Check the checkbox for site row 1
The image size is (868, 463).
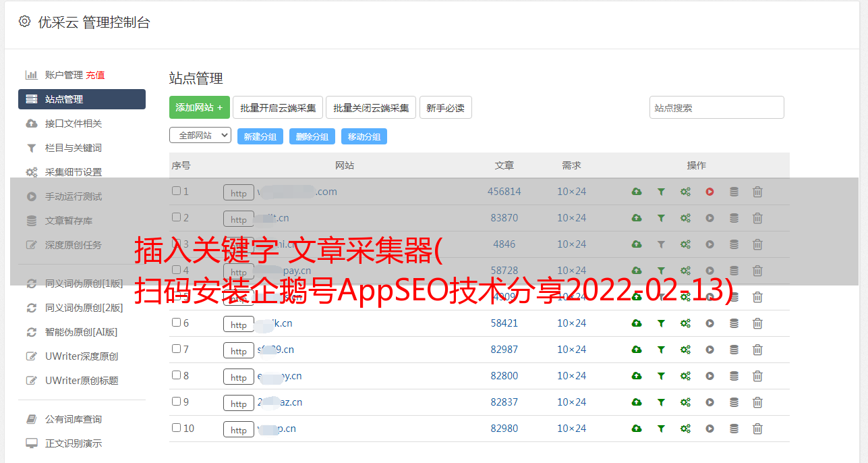(176, 191)
